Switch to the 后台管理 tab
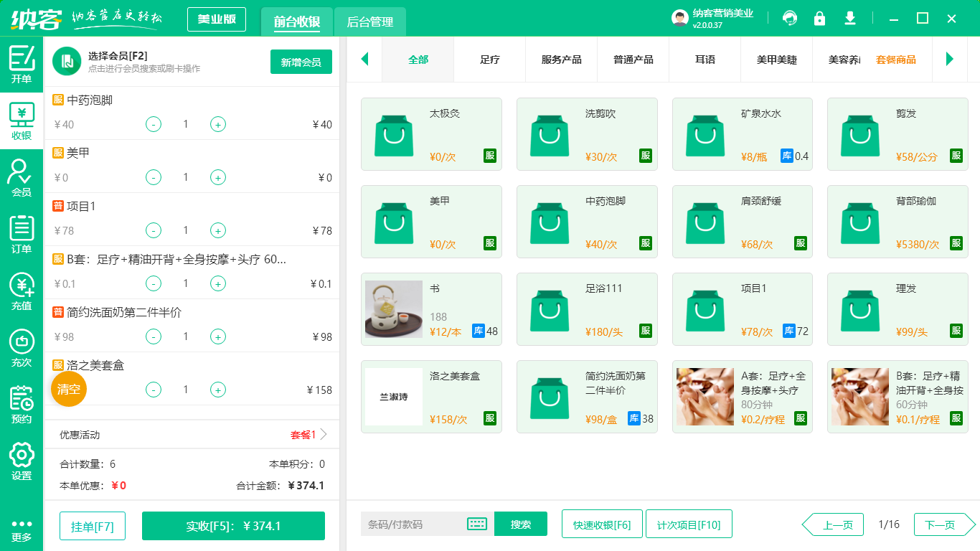Viewport: 980px width, 551px height. (371, 22)
